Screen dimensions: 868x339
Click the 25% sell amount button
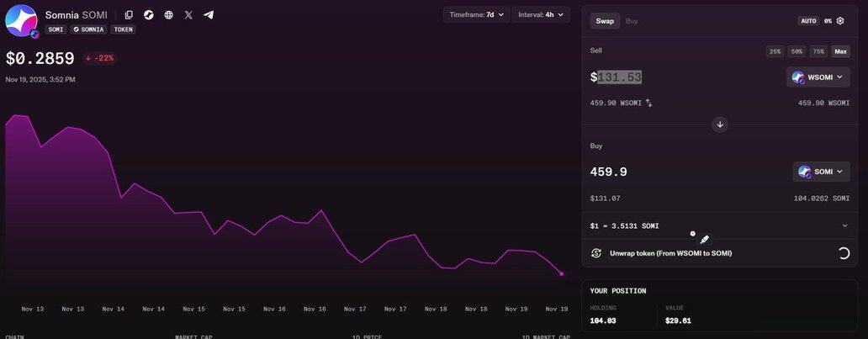pos(774,51)
